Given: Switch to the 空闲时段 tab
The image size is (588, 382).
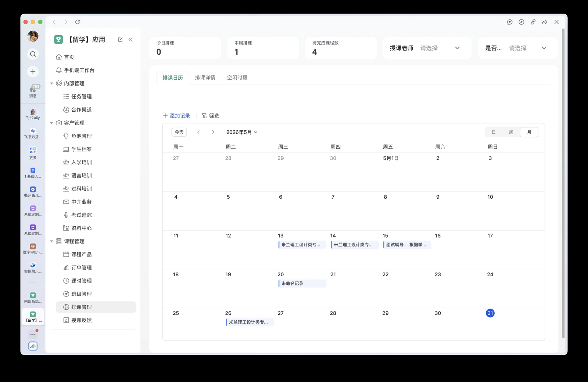Looking at the screenshot, I should pos(237,78).
